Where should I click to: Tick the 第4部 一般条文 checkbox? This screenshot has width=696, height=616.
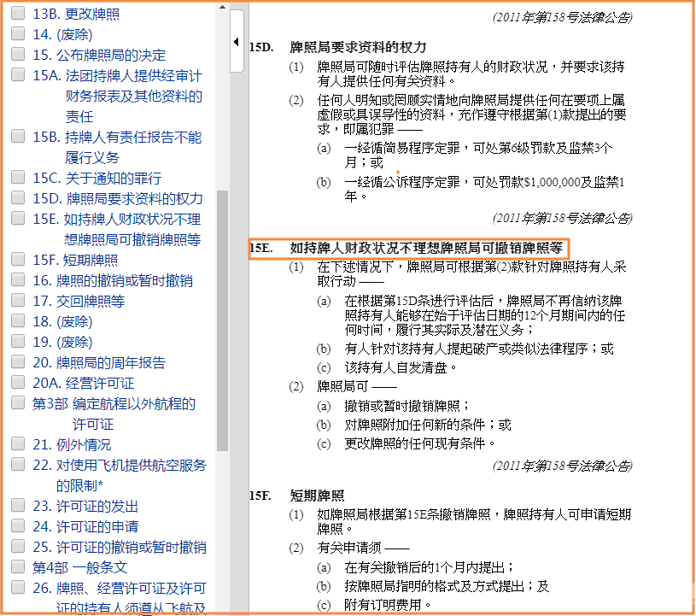tap(18, 566)
